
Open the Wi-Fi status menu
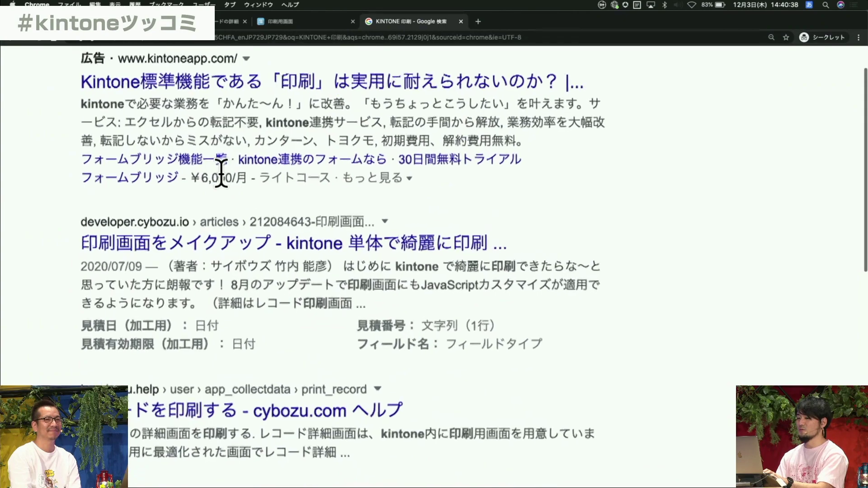[691, 5]
